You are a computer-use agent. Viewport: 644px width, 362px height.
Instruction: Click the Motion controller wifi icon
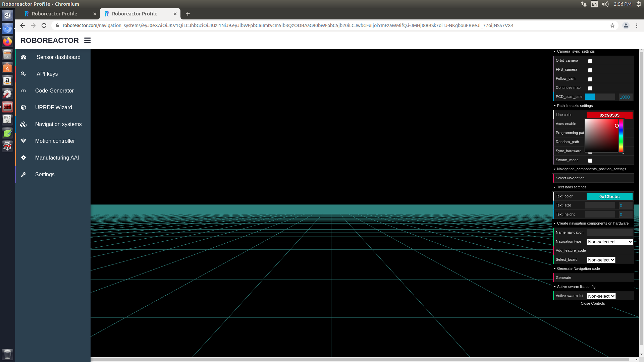[23, 141]
